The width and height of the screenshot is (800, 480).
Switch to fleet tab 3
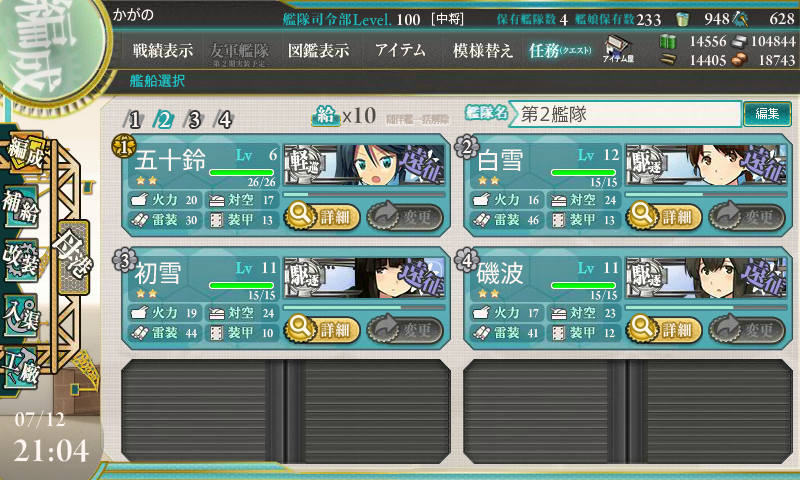194,120
